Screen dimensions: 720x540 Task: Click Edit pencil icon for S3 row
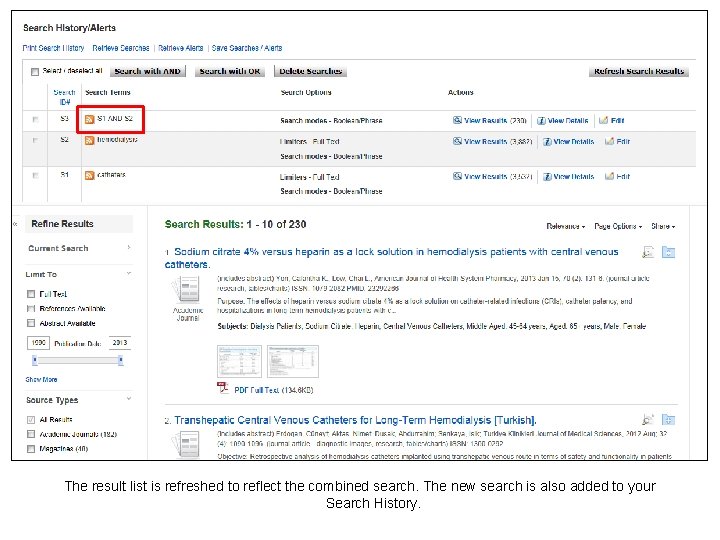(x=603, y=120)
